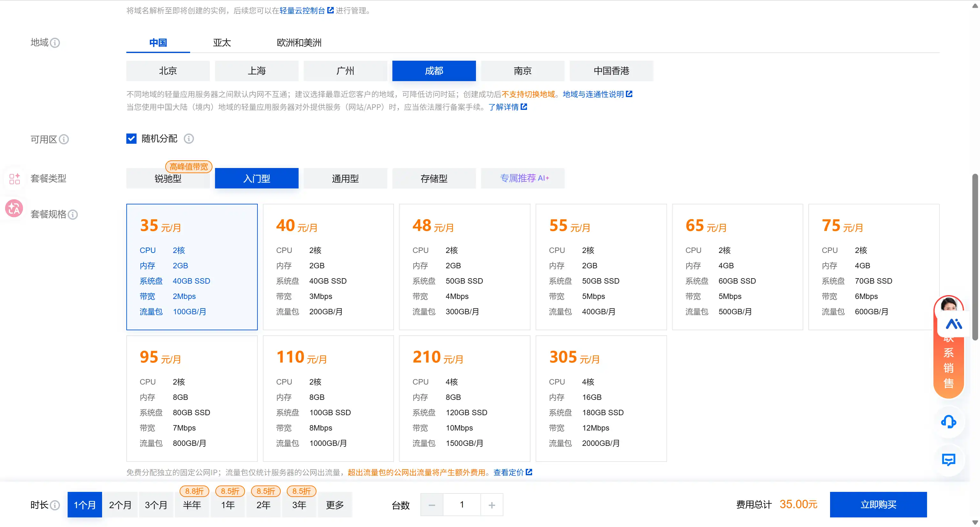Decrease quantity with the minus button

coord(432,505)
